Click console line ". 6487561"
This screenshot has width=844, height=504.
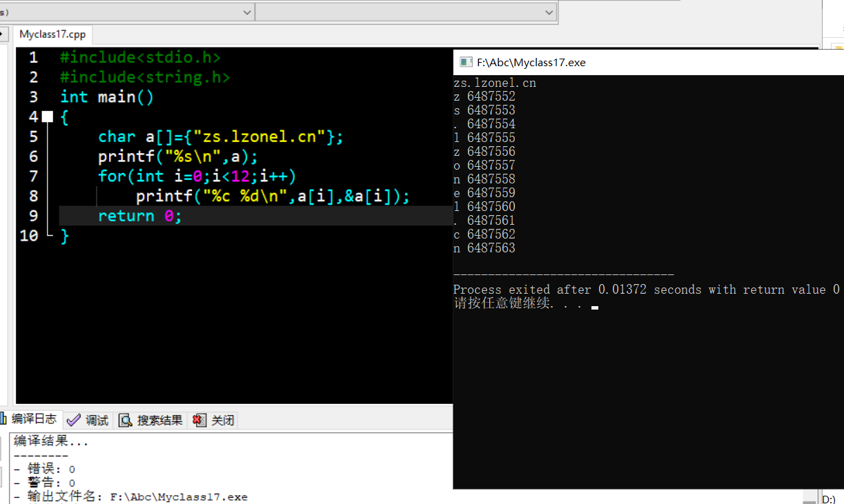(484, 221)
